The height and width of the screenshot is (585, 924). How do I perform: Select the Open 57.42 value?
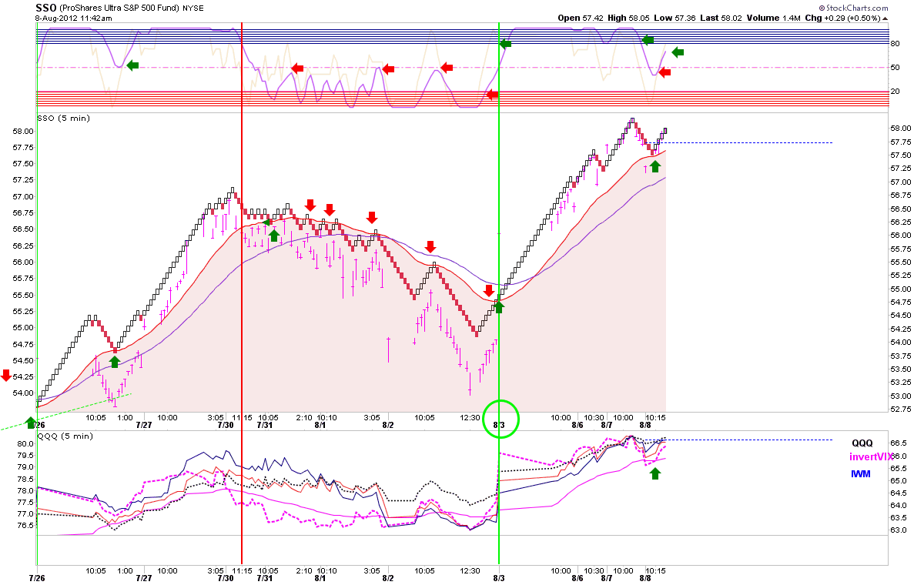579,18
